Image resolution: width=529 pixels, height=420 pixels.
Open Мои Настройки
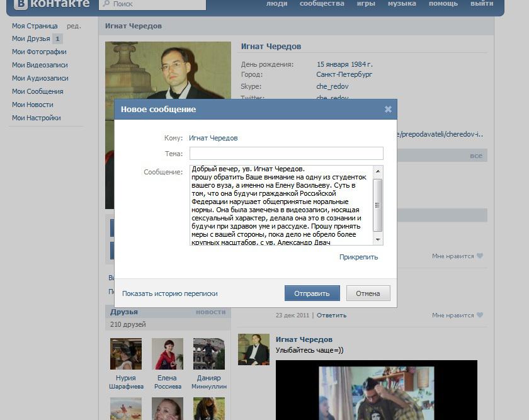coord(37,118)
